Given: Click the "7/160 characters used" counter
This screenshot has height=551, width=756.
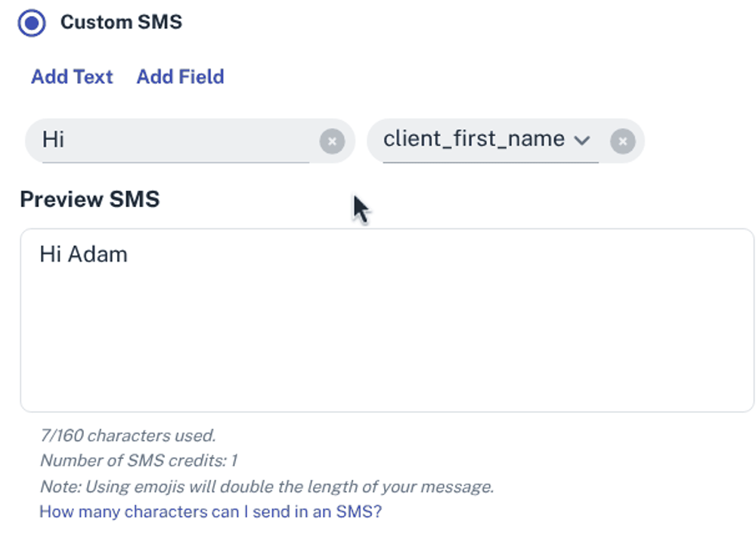Looking at the screenshot, I should (128, 435).
